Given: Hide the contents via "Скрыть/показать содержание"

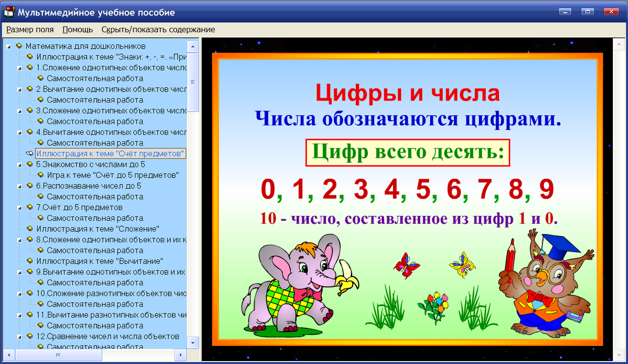Looking at the screenshot, I should click(x=158, y=29).
